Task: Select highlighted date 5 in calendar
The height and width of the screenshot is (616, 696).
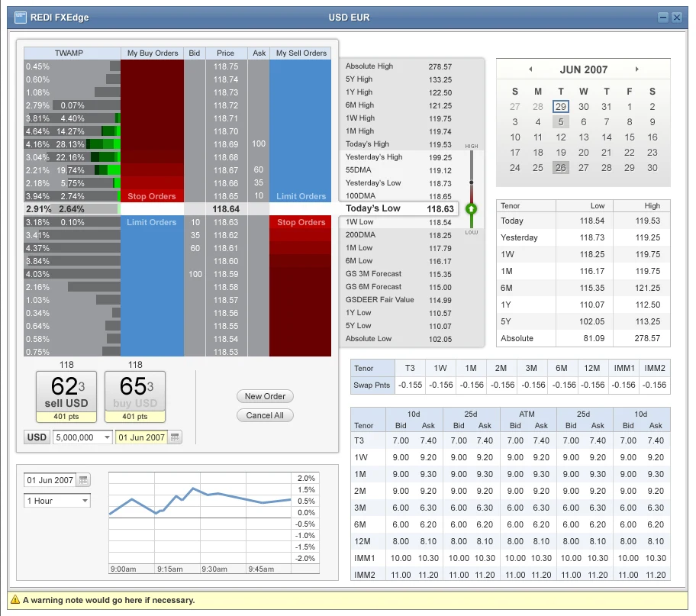Action: coord(561,121)
